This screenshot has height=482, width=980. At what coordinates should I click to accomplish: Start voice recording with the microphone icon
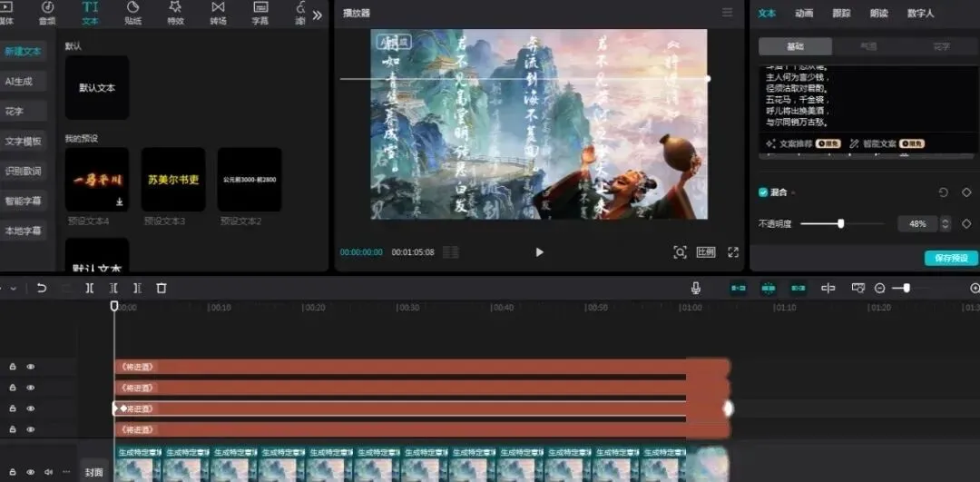pyautogui.click(x=696, y=288)
